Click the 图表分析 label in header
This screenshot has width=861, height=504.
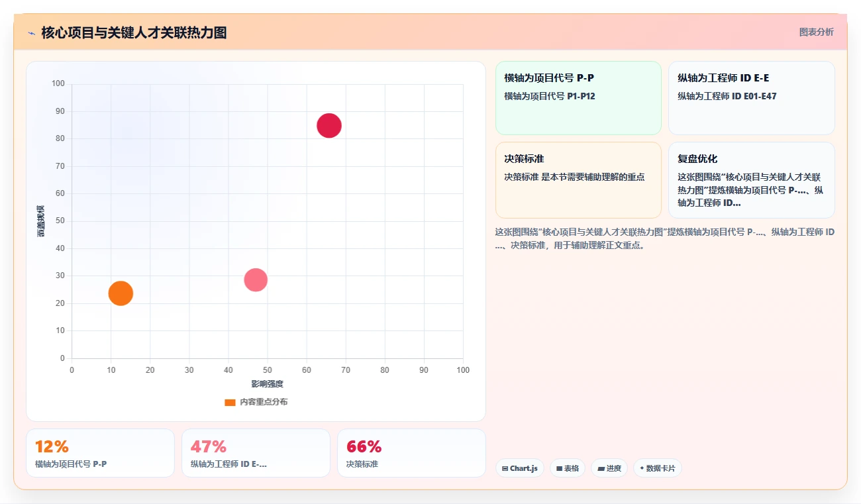point(816,32)
